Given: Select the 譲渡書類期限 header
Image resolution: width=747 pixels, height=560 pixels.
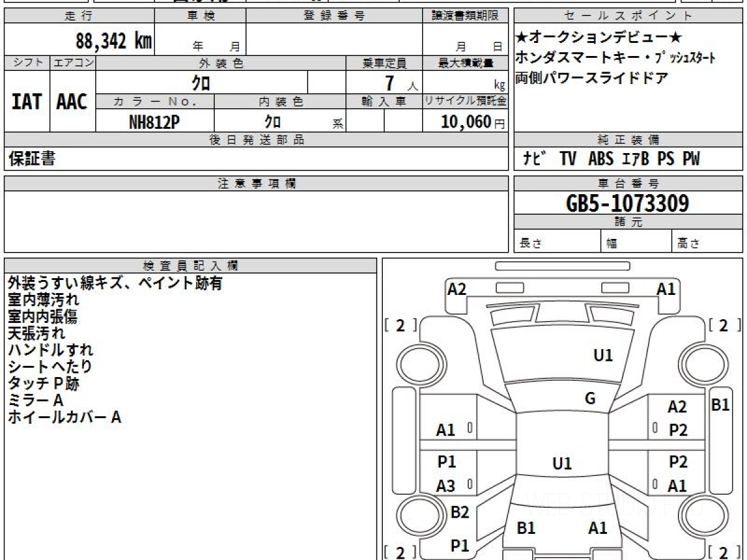Looking at the screenshot, I should tap(465, 16).
